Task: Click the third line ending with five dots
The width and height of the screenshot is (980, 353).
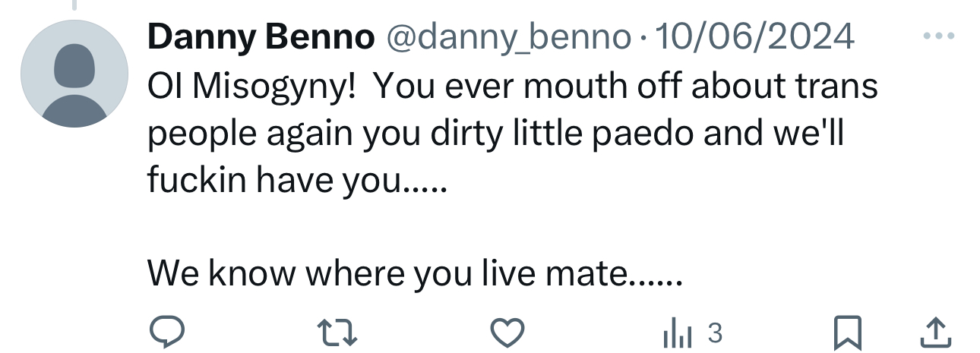Action: (x=298, y=180)
